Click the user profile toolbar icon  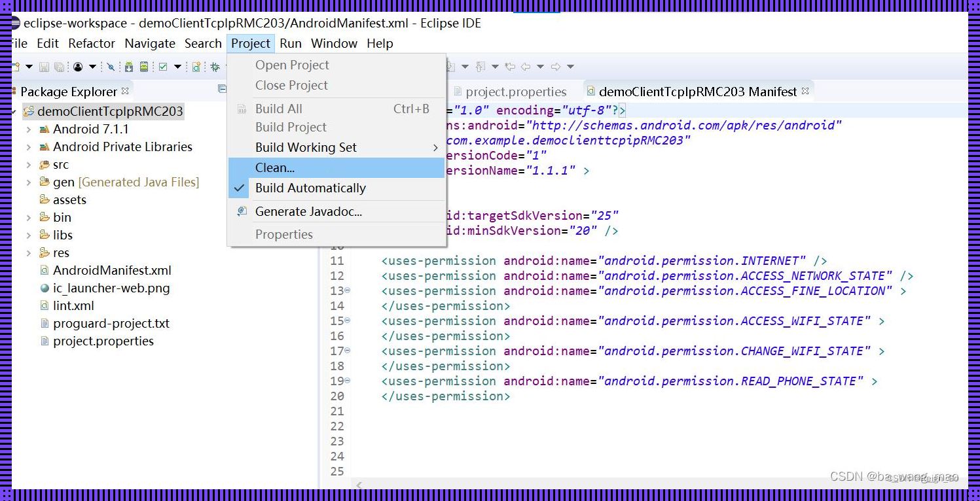[78, 67]
